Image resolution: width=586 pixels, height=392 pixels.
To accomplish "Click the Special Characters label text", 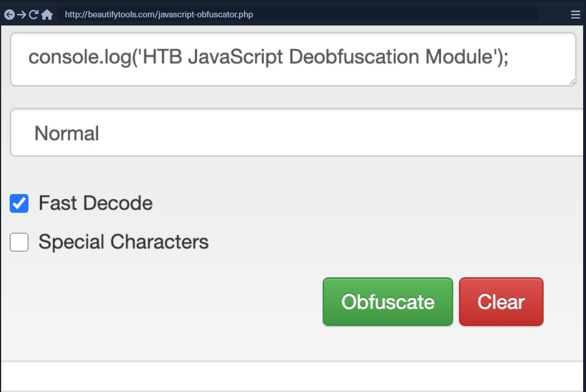I will point(122,242).
